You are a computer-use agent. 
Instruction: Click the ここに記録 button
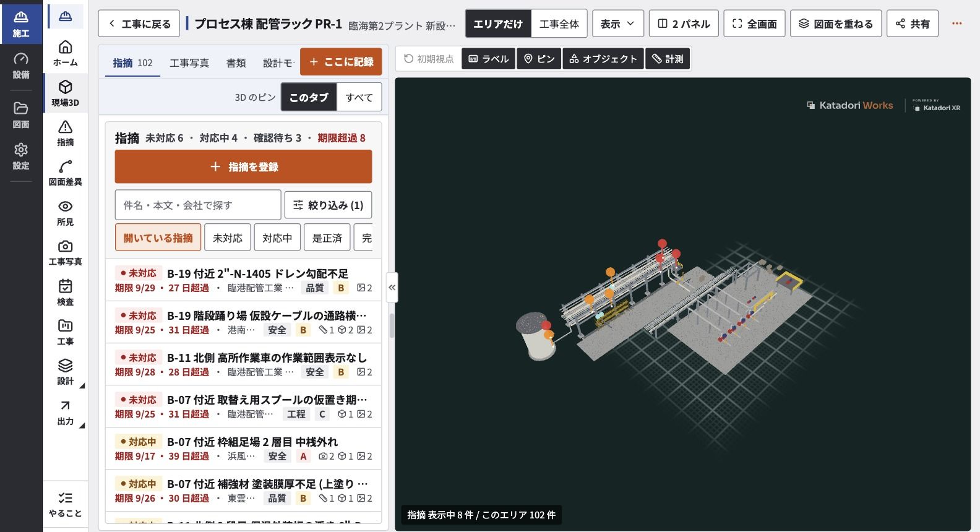pos(341,62)
